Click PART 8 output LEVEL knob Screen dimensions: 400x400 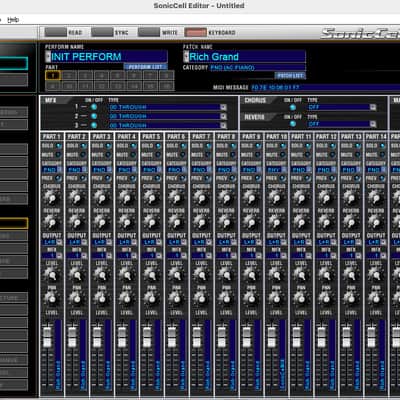pyautogui.click(x=226, y=275)
